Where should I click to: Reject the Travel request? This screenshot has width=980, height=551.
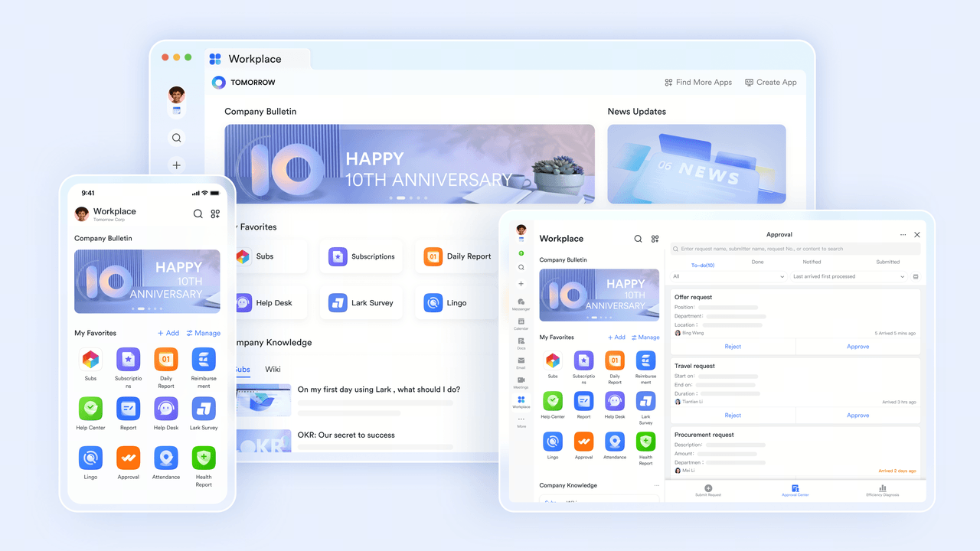[x=733, y=416]
